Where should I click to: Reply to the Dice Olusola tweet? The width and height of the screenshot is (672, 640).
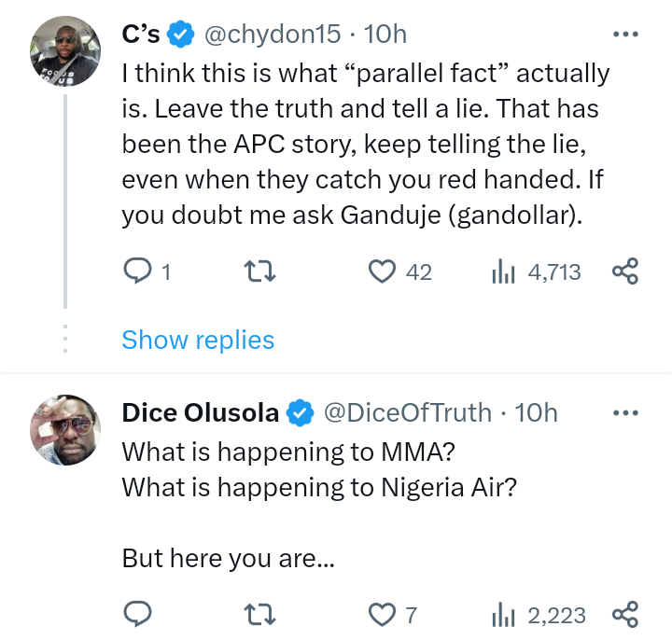click(x=138, y=615)
